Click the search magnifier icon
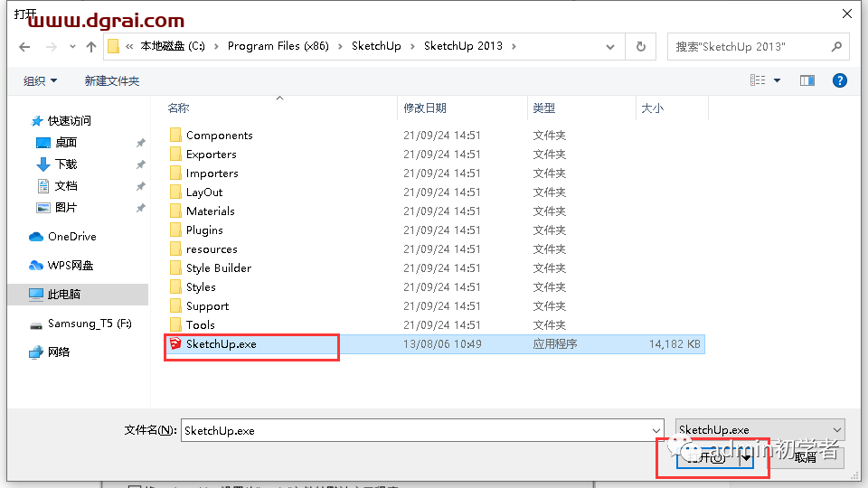Viewport: 868px width, 488px height. [836, 46]
